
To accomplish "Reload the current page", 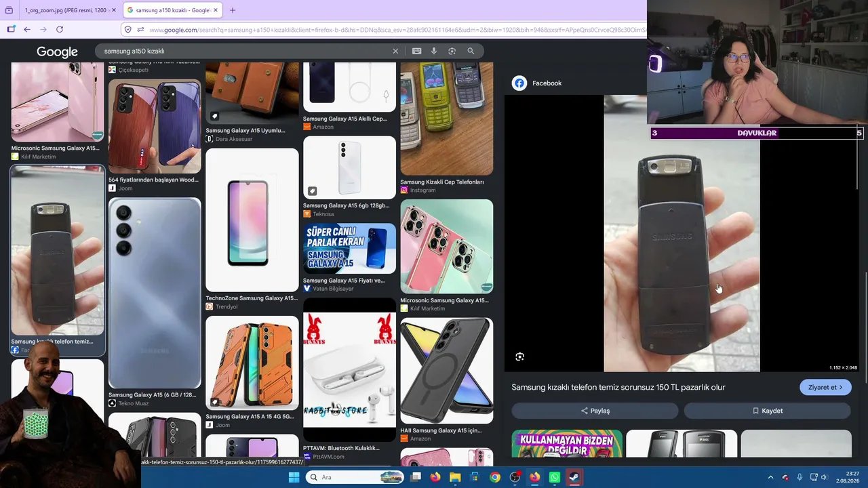I will [60, 29].
